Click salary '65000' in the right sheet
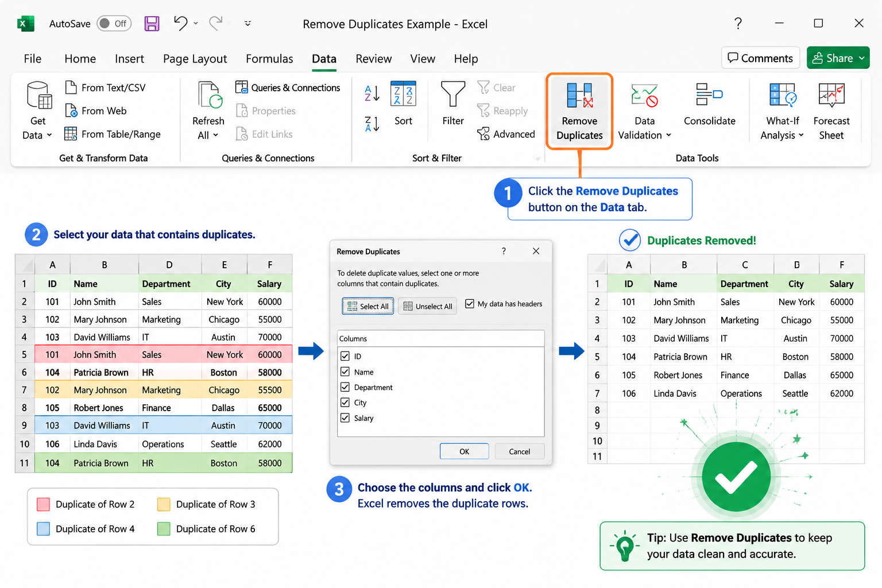 pos(842,375)
